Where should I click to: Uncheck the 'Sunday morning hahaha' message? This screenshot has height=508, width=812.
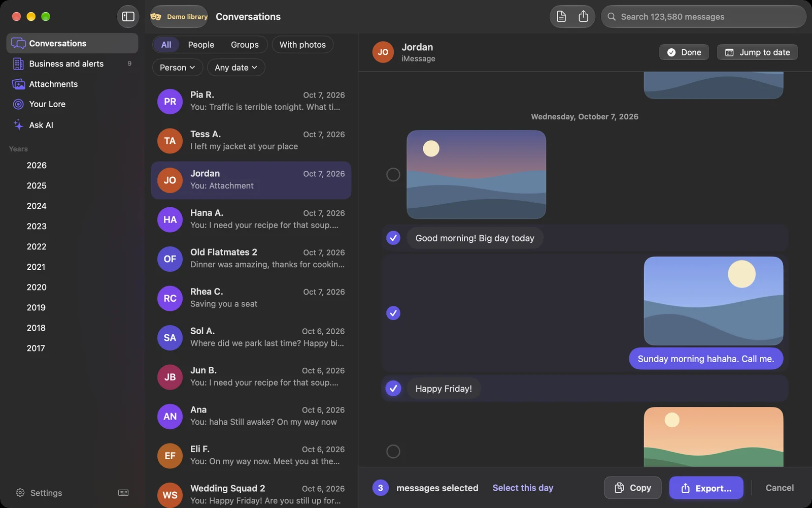coord(393,313)
